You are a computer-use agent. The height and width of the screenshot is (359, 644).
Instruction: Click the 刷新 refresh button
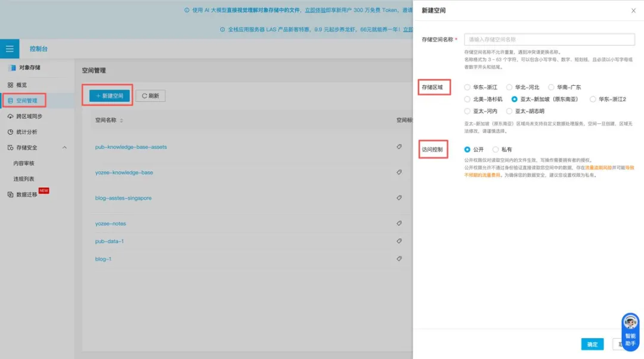(150, 95)
